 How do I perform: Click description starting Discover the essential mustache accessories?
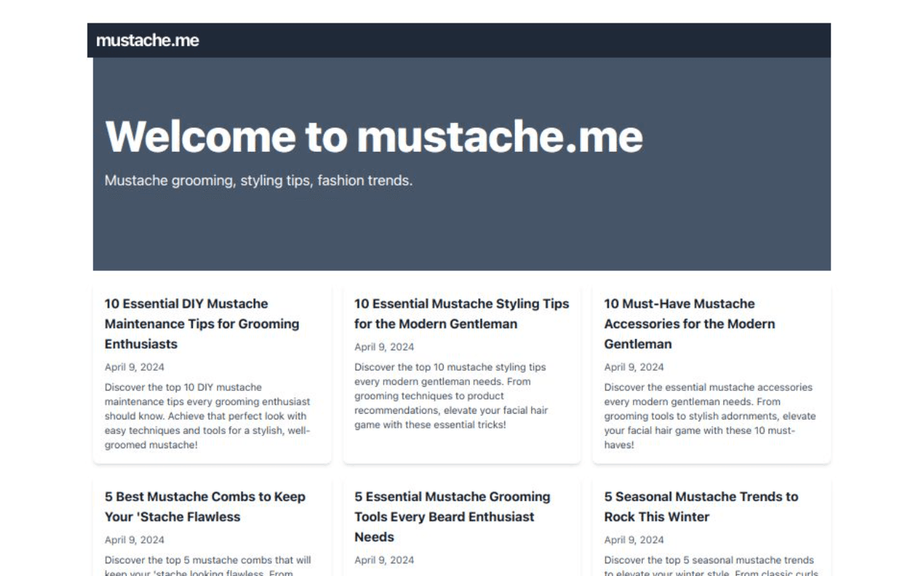click(x=709, y=416)
